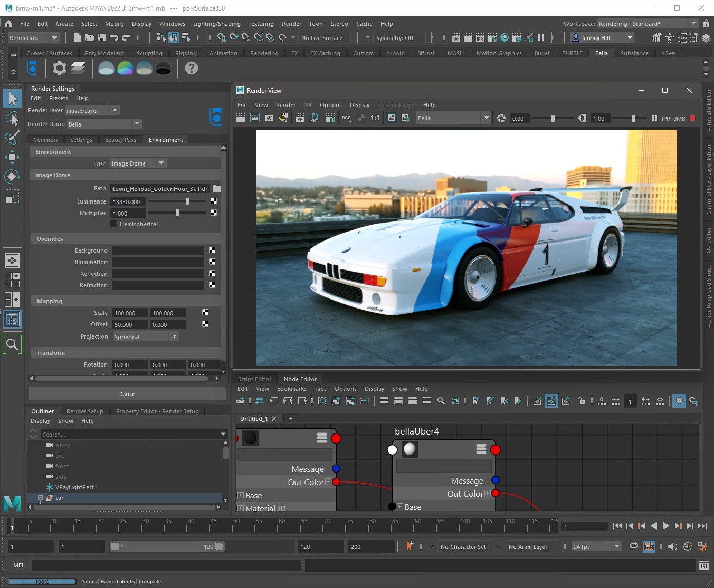The width and height of the screenshot is (714, 588).
Task: Click the home icon in menu bar
Action: (x=8, y=23)
